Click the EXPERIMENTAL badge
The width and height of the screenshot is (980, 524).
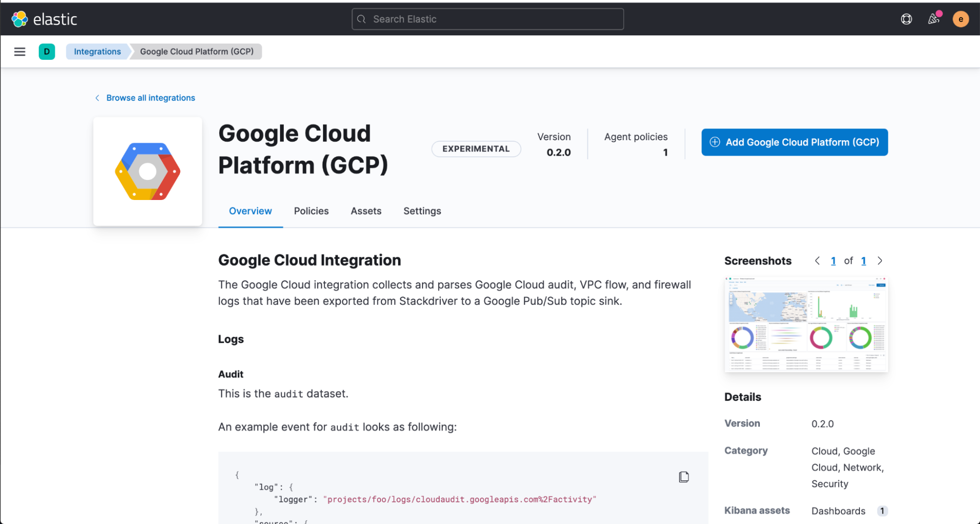click(x=476, y=149)
